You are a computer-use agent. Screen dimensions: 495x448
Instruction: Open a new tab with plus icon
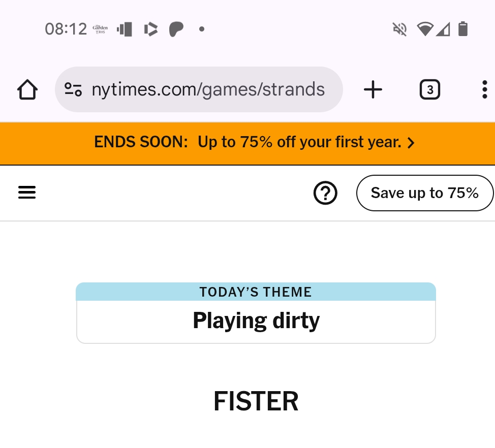(x=373, y=90)
